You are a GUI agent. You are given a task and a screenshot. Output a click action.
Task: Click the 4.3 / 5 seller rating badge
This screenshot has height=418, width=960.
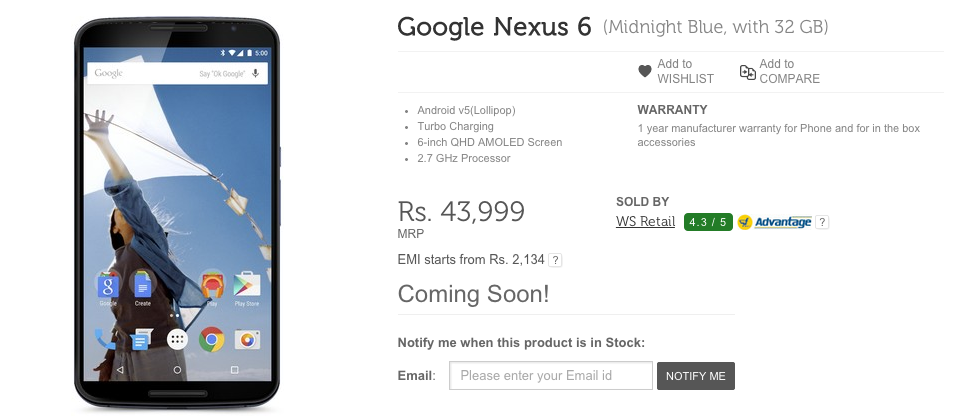pyautogui.click(x=708, y=222)
